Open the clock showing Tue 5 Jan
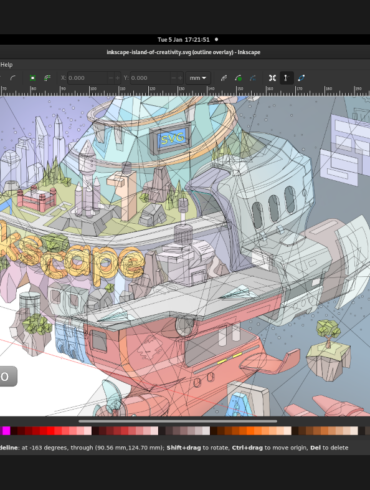370x490 pixels. tap(183, 40)
